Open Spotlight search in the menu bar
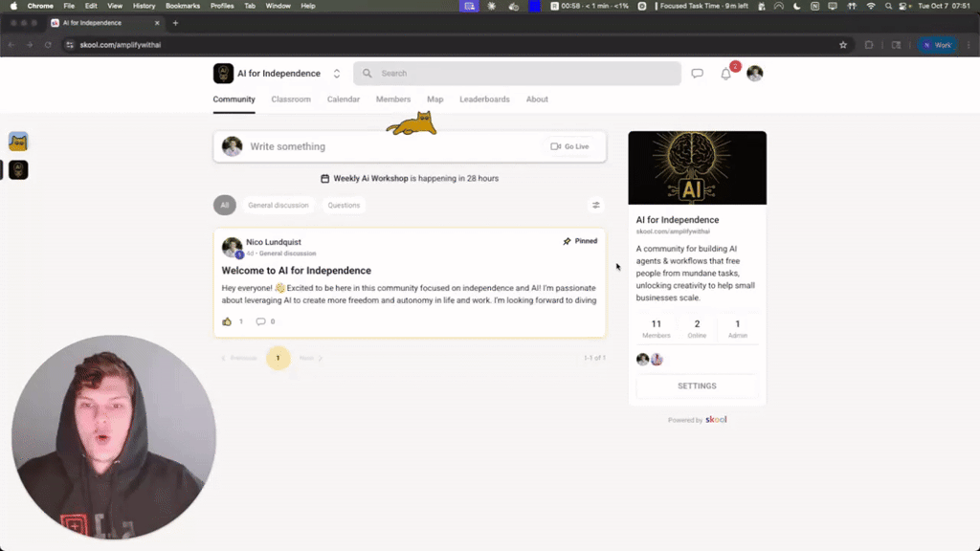Screen dimensions: 980x551 (888, 6)
